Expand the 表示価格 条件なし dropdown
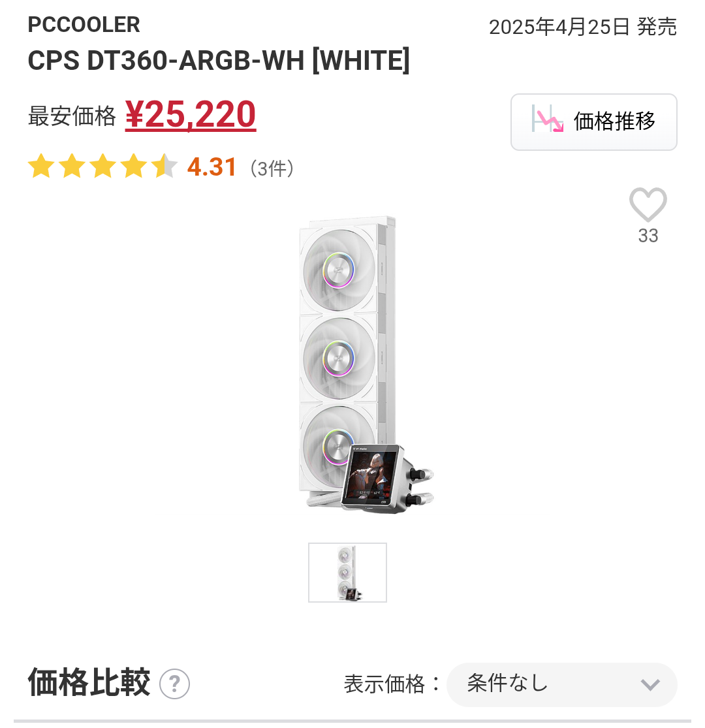The width and height of the screenshot is (705, 728). click(x=561, y=684)
